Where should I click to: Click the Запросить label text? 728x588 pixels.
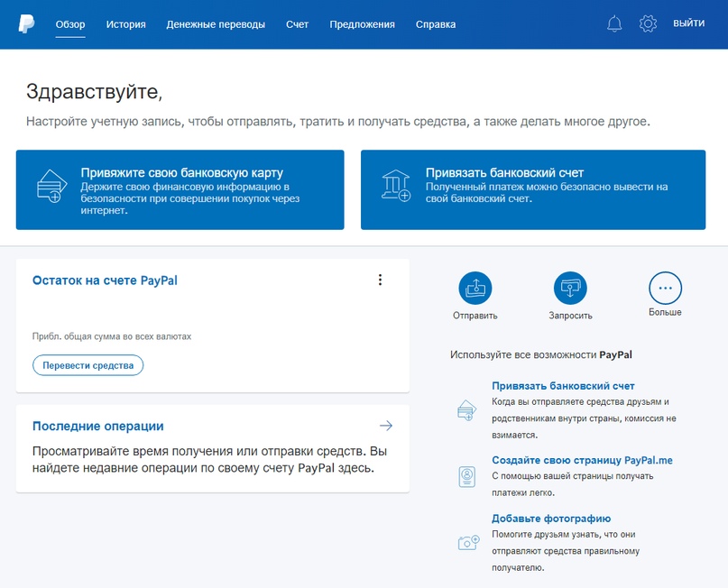pos(571,316)
